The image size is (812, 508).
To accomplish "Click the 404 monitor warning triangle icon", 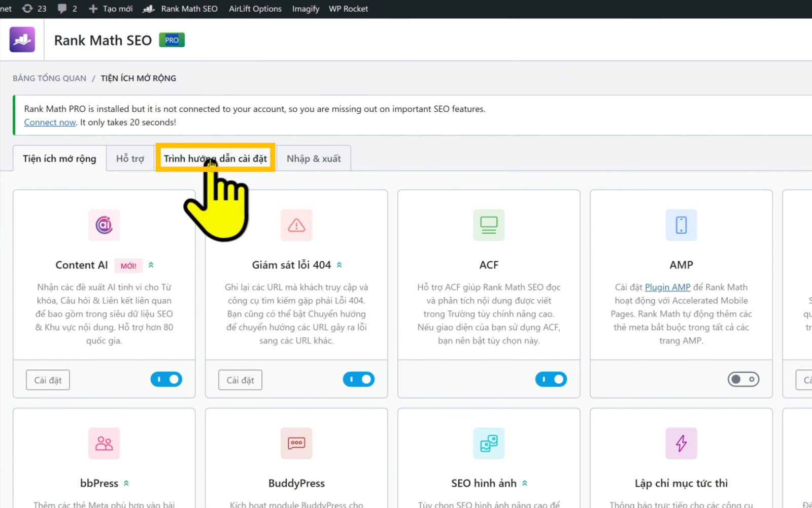I will click(x=296, y=225).
